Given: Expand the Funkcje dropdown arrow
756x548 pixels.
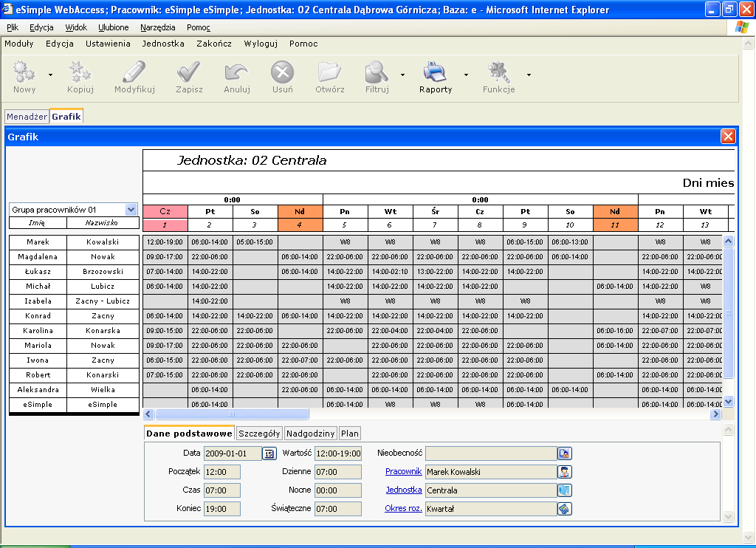Looking at the screenshot, I should click(529, 75).
